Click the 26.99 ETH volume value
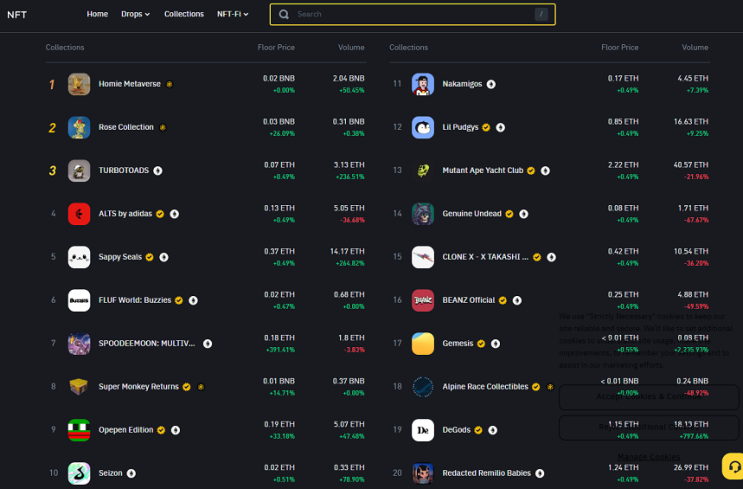The width and height of the screenshot is (743, 489). tap(691, 468)
